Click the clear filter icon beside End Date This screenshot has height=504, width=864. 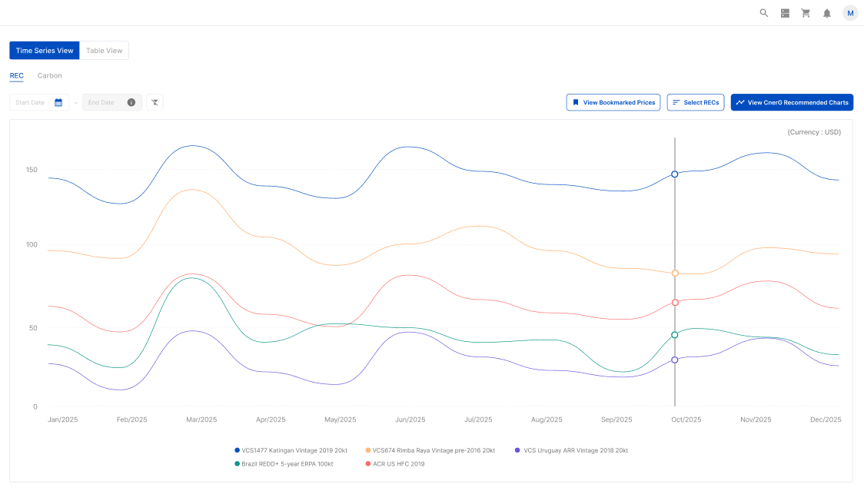tap(155, 101)
